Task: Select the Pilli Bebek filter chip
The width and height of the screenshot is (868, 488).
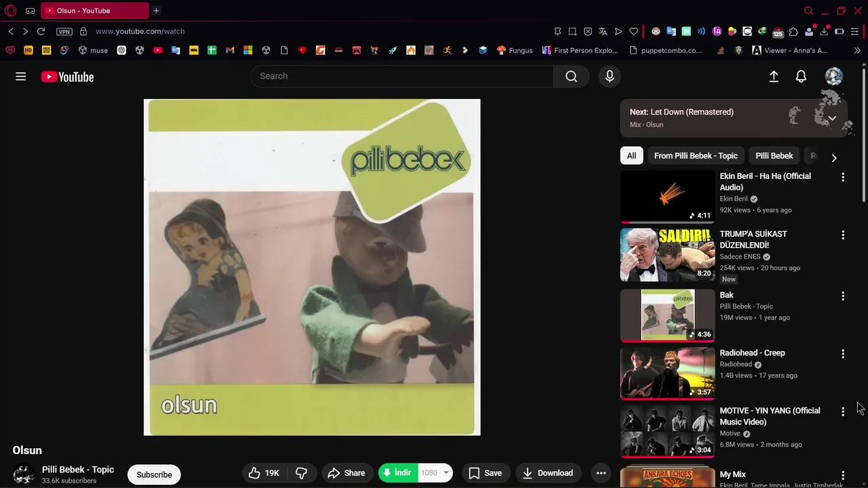Action: coord(774,156)
